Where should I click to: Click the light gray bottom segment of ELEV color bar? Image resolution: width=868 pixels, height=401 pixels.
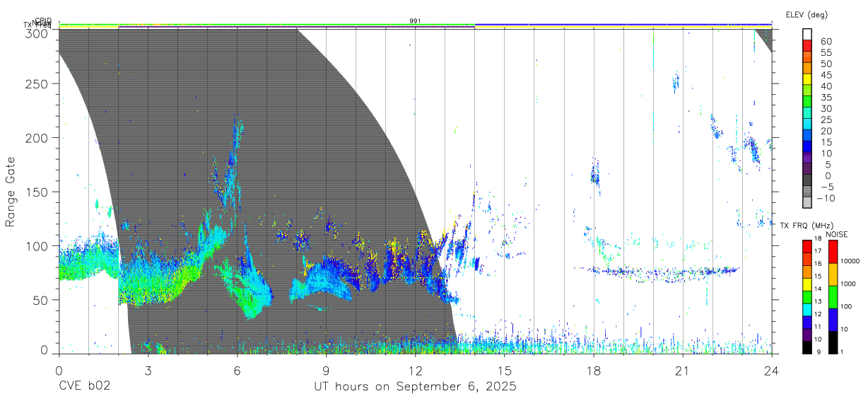tap(807, 202)
